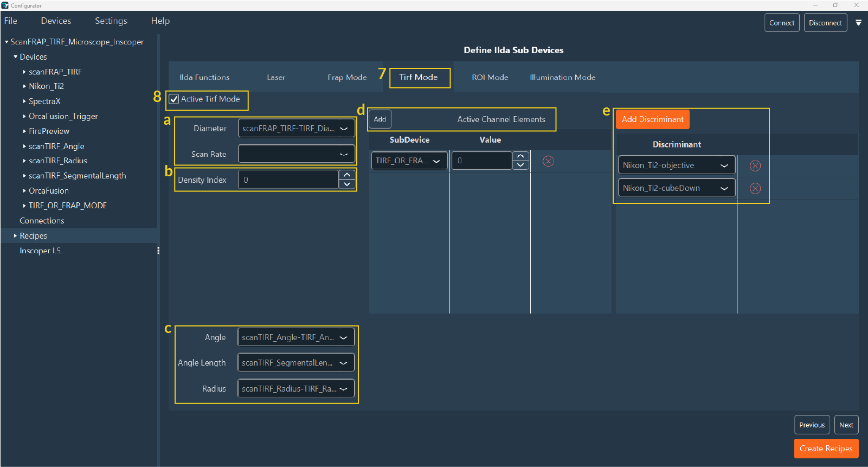This screenshot has height=467, width=868.
Task: Increase the Density Index value
Action: 347,175
